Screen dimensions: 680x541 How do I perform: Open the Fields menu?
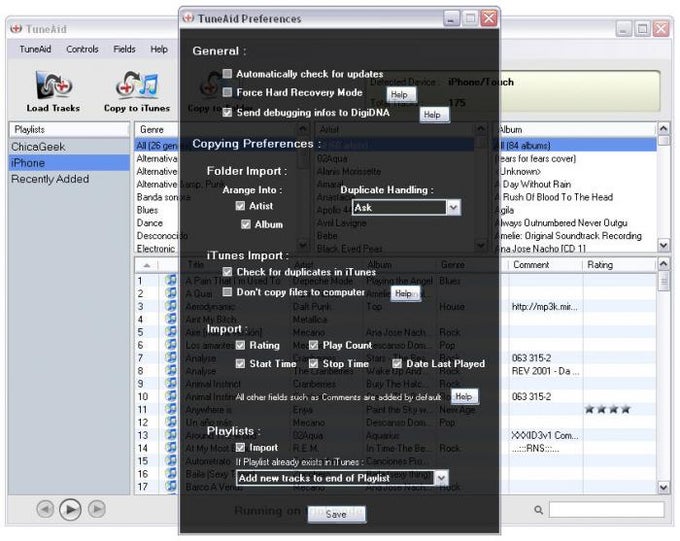[124, 49]
